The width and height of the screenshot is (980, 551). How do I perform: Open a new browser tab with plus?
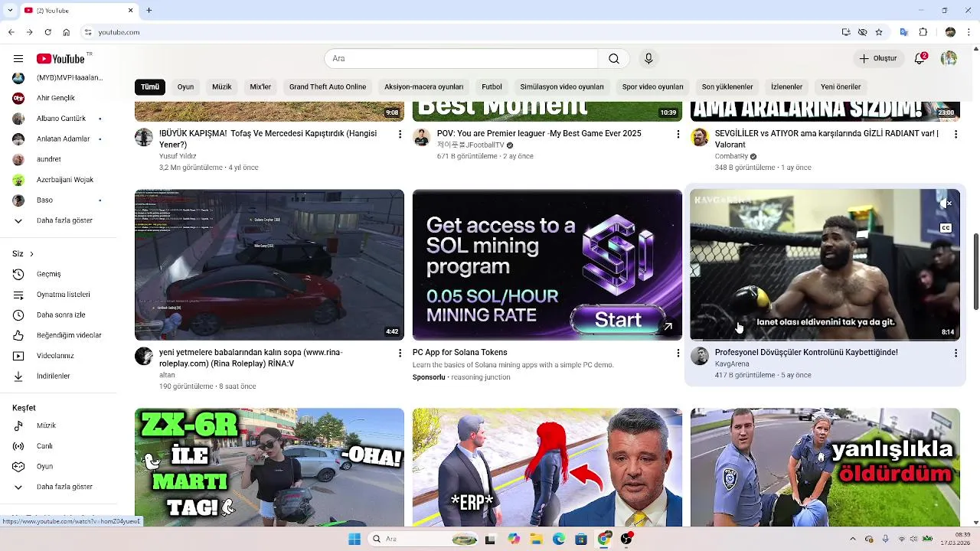pos(149,10)
